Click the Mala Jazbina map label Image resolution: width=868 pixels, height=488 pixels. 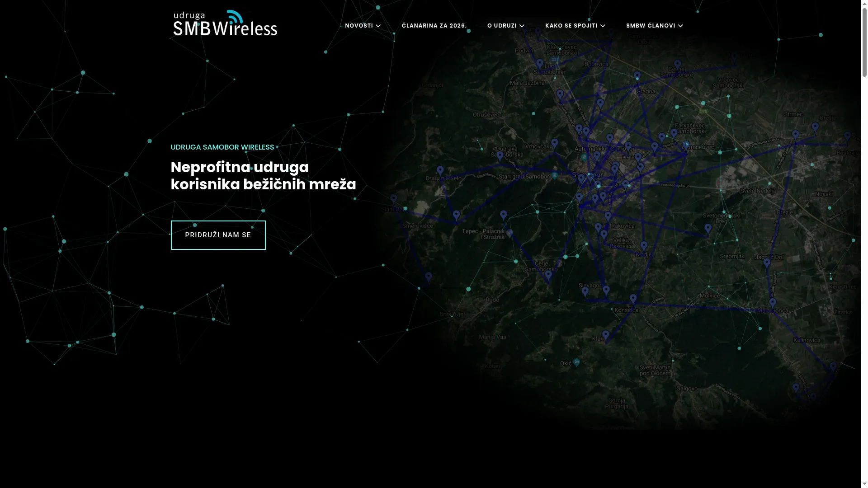pyautogui.click(x=527, y=83)
